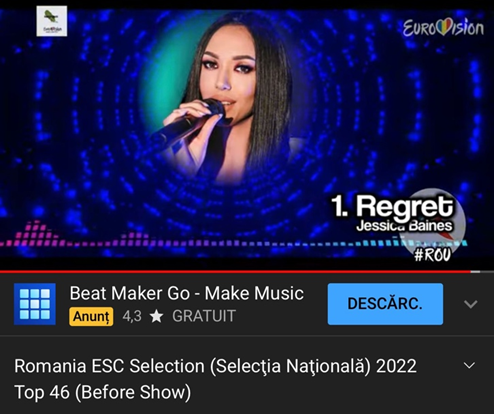494x414 pixels.
Task: Click the #ROU hashtag overlay
Action: click(432, 255)
